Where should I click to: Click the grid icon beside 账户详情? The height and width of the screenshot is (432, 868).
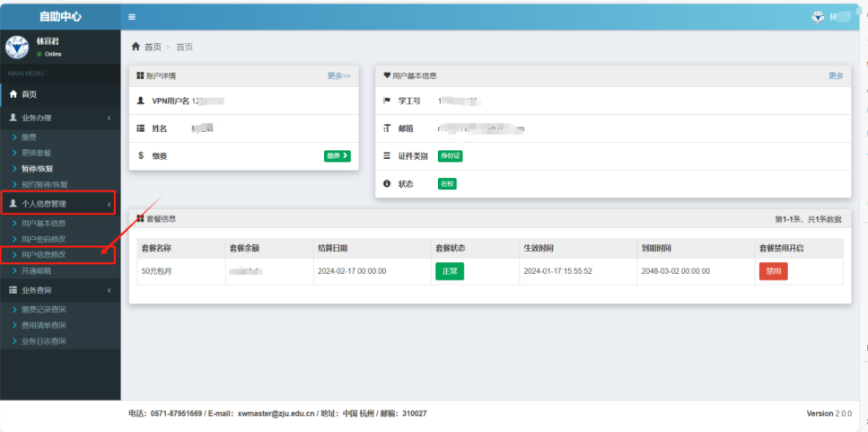pyautogui.click(x=138, y=76)
